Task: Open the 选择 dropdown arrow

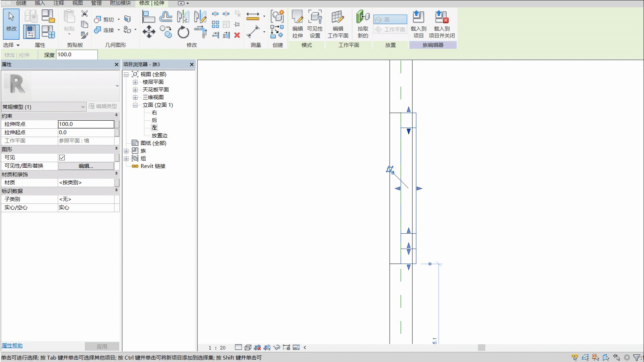Action: [x=18, y=45]
